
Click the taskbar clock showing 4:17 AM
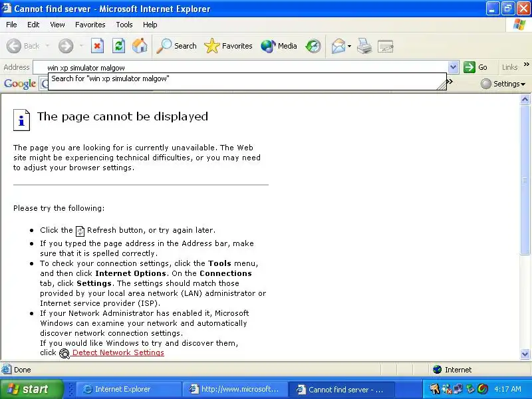point(507,389)
